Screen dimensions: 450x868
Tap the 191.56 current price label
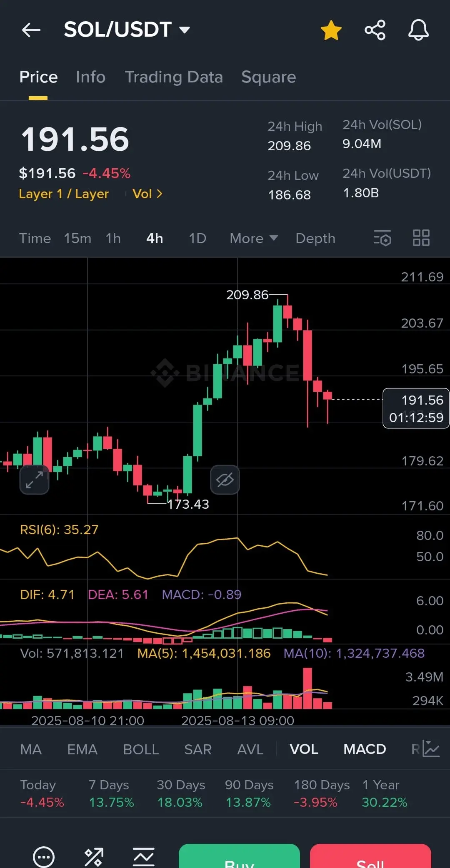[x=416, y=408]
